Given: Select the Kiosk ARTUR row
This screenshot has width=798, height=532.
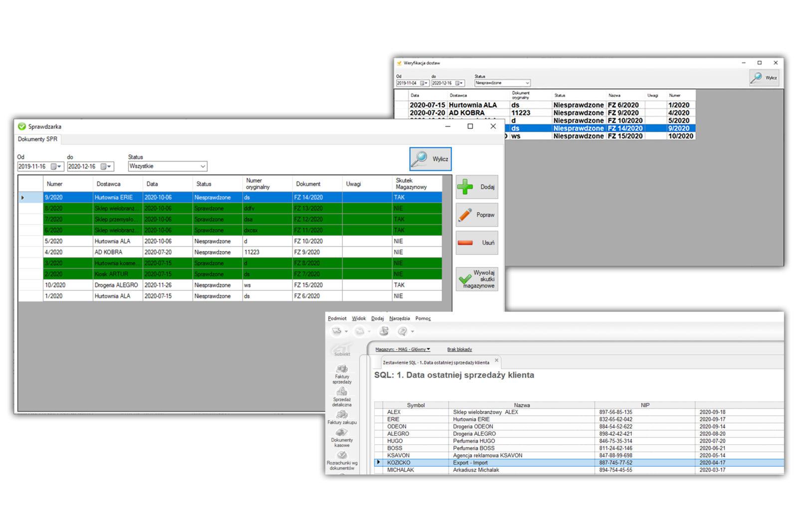Looking at the screenshot, I should [x=230, y=274].
